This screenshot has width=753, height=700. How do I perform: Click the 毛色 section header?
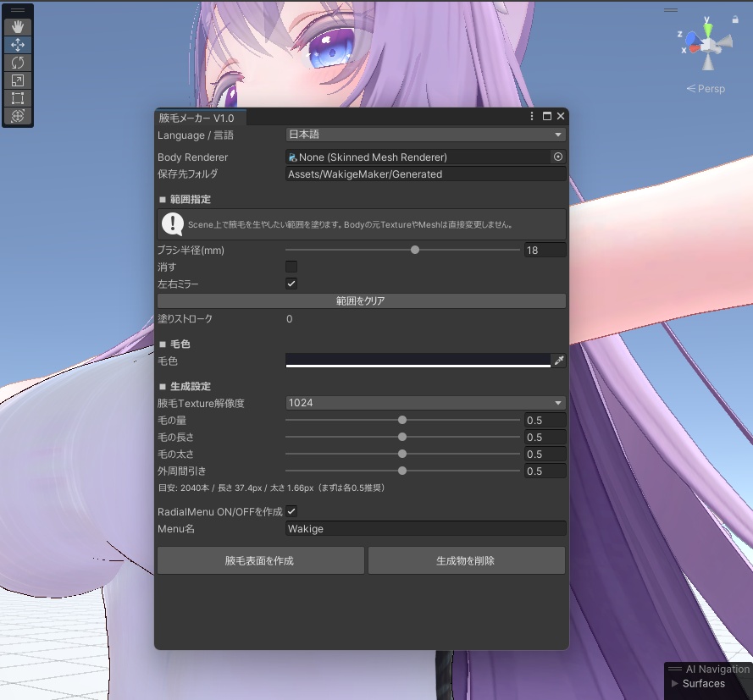175,344
